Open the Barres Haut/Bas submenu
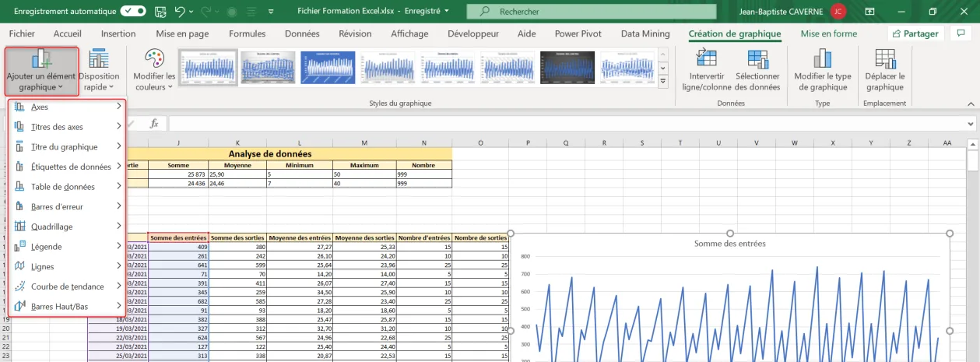980x362 pixels. (66, 307)
